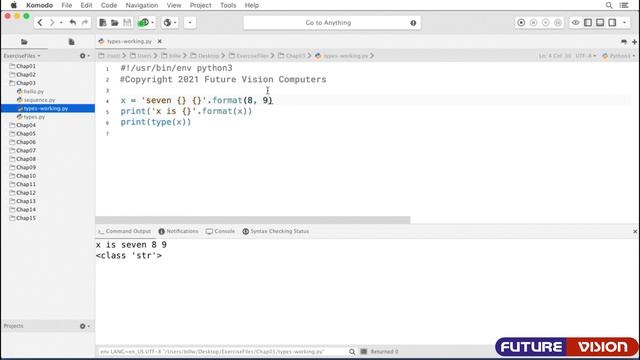Pause macro recording button
This screenshot has width=640, height=360.
533,23
